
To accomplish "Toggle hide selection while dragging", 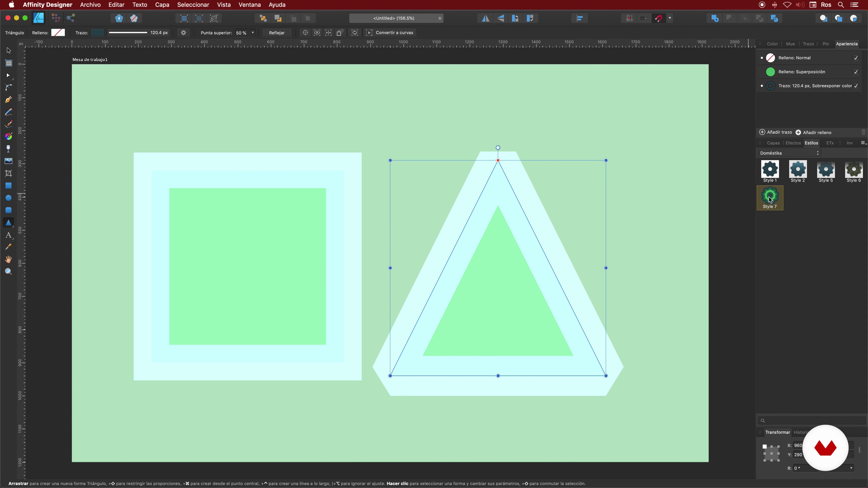I will (317, 33).
